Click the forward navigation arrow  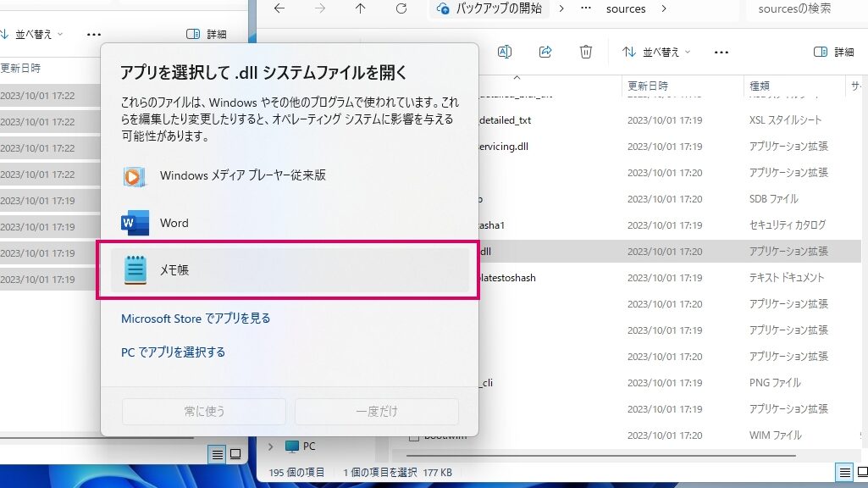click(320, 8)
